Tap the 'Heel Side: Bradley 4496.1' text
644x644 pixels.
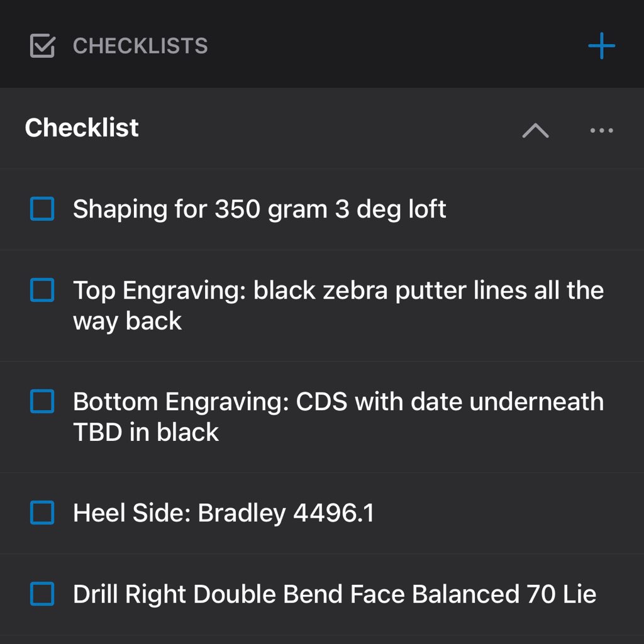(223, 513)
